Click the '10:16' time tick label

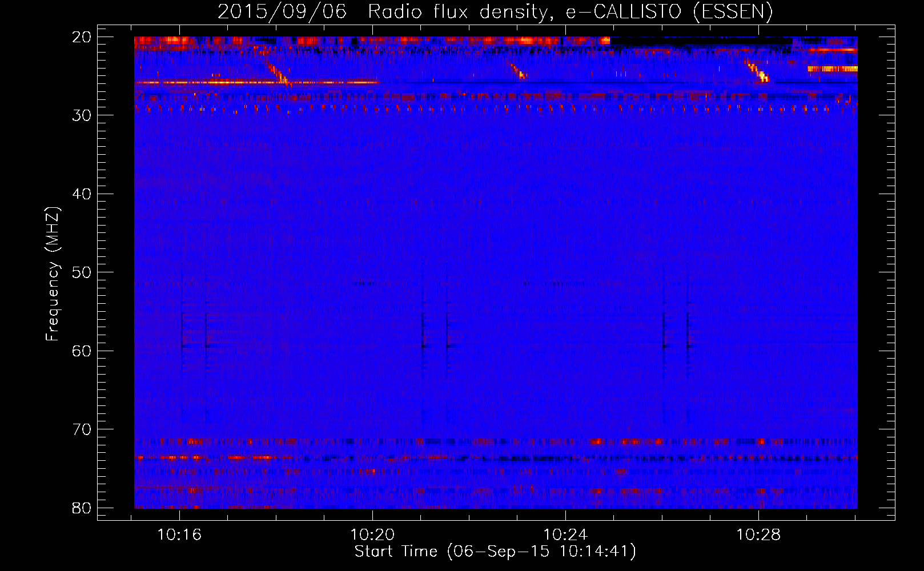click(179, 535)
